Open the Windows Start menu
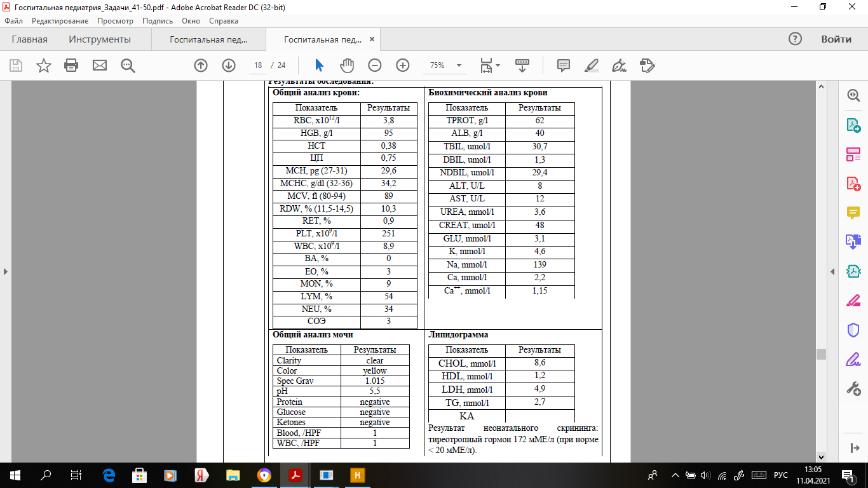Viewport: 868px width, 488px height. [15, 475]
